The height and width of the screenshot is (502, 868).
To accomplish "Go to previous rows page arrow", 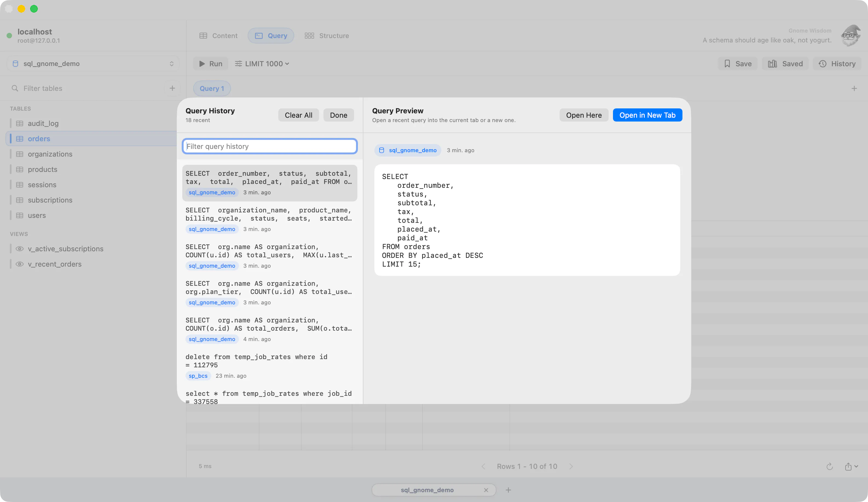I will point(483,466).
